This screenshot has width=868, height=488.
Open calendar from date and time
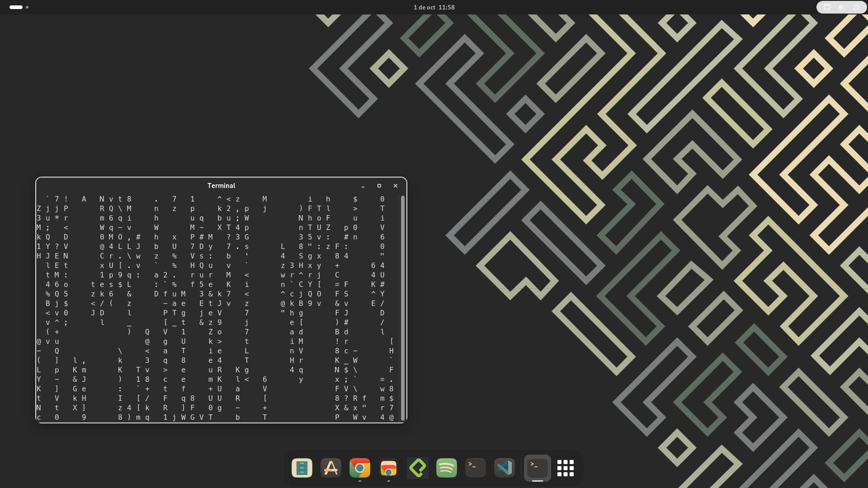click(434, 7)
